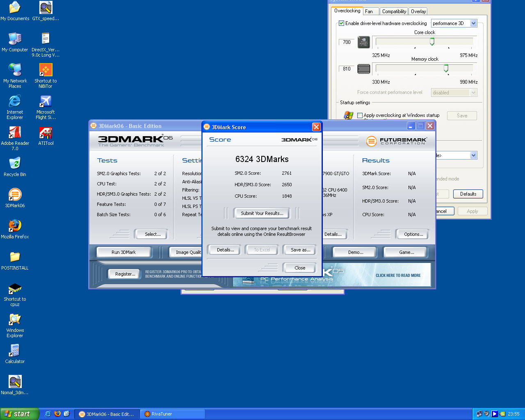Click Apply button in RivaTuner

(472, 211)
